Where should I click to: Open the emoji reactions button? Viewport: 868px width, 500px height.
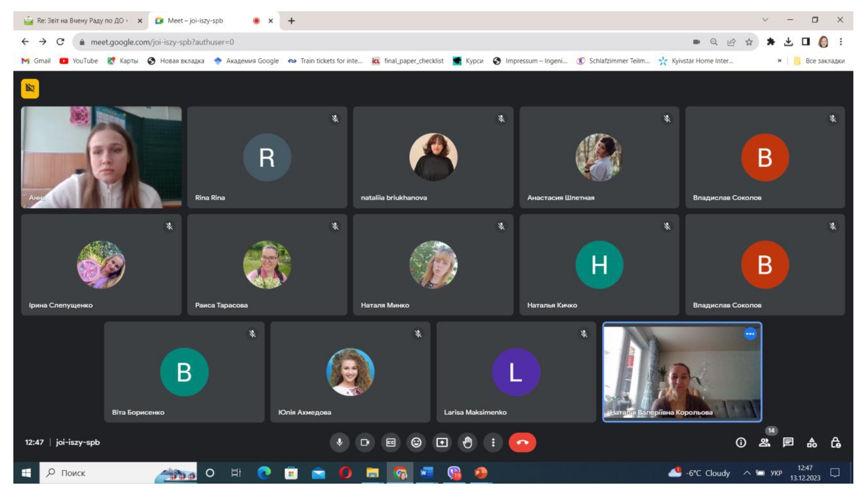point(416,442)
